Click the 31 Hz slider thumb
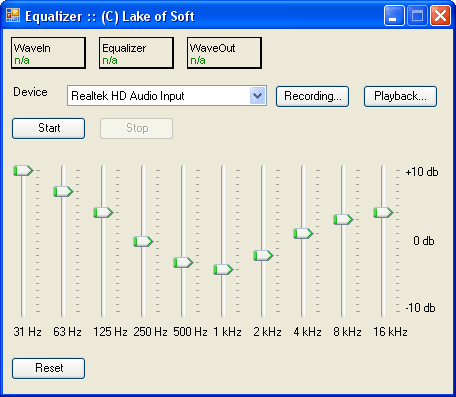456x397 pixels. 23,171
